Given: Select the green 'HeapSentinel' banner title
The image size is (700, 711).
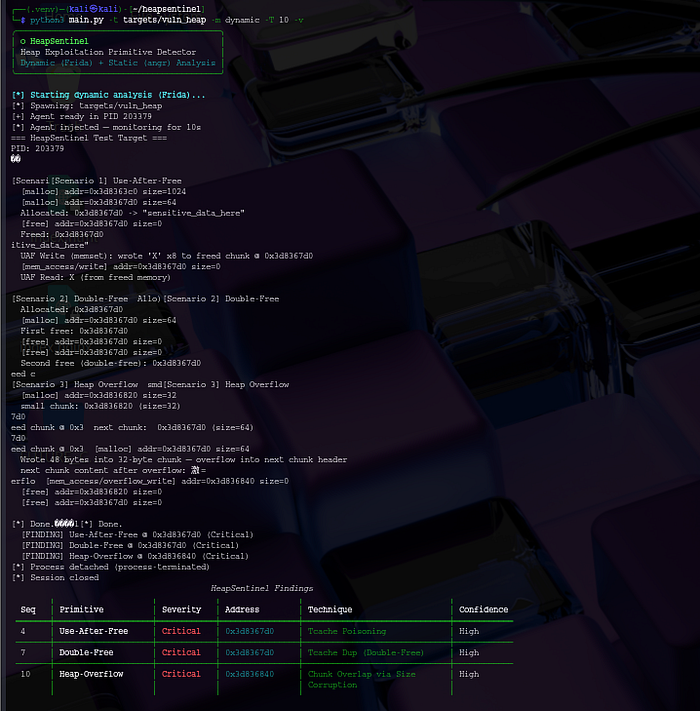Looking at the screenshot, I should click(59, 41).
